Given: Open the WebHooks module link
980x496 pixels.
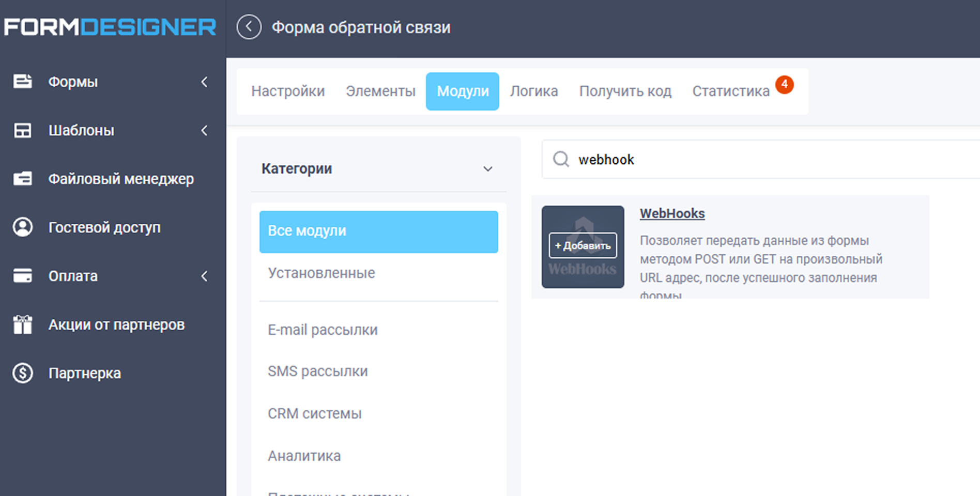Looking at the screenshot, I should point(672,213).
